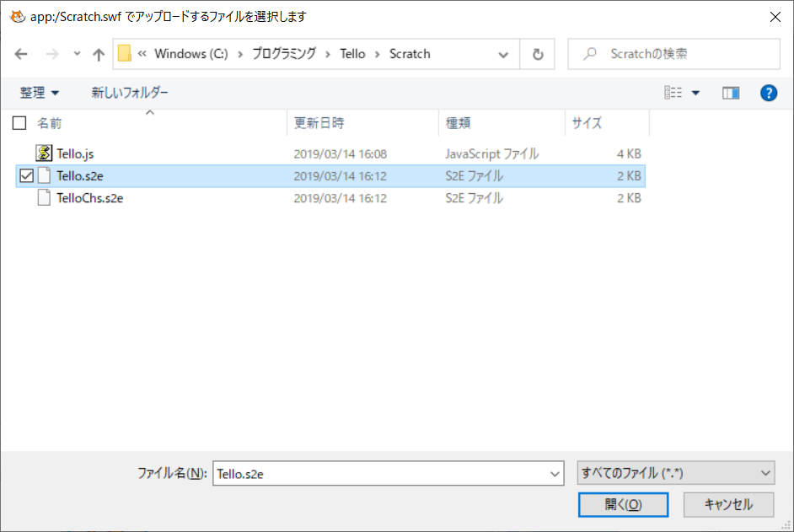This screenshot has width=794, height=532.
Task: Navigate to Windows (C:) in breadcrumb
Action: point(190,54)
